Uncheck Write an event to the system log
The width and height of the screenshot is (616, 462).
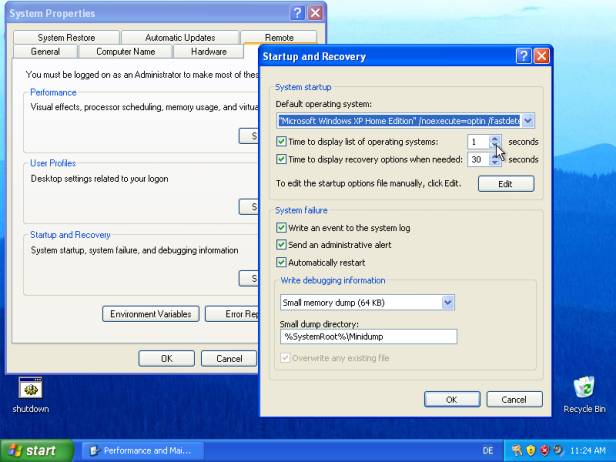(281, 227)
